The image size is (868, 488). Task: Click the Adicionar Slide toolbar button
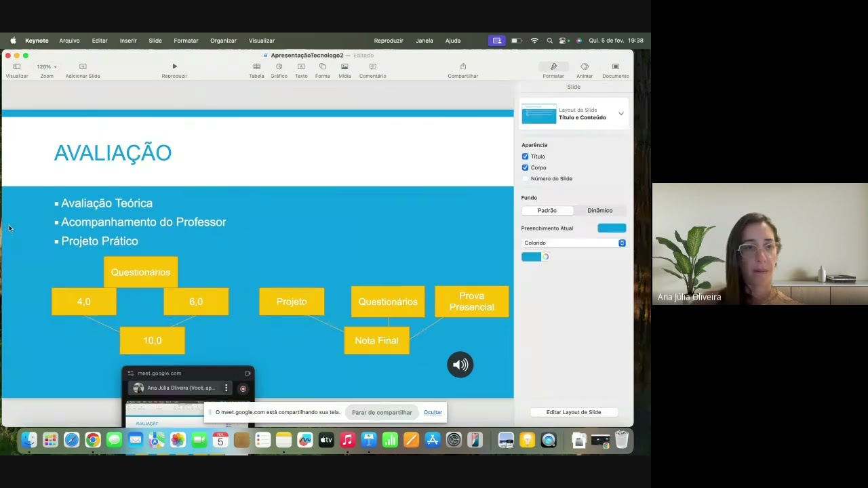83,66
